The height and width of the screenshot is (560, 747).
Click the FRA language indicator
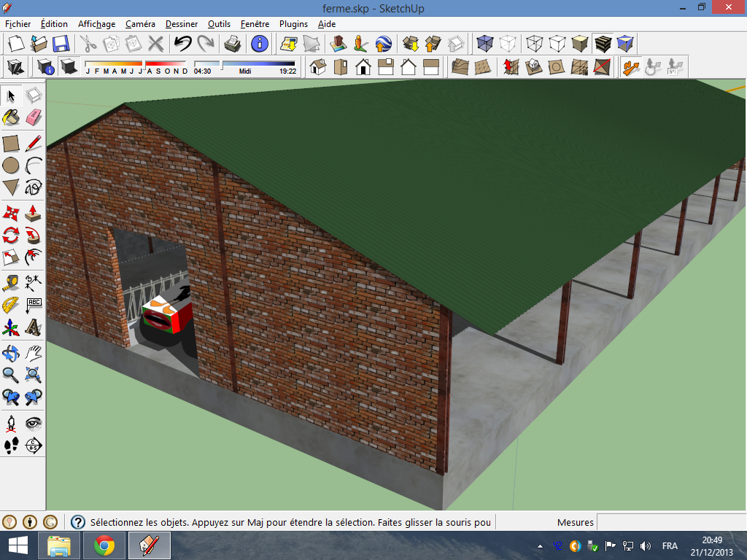coord(670,546)
